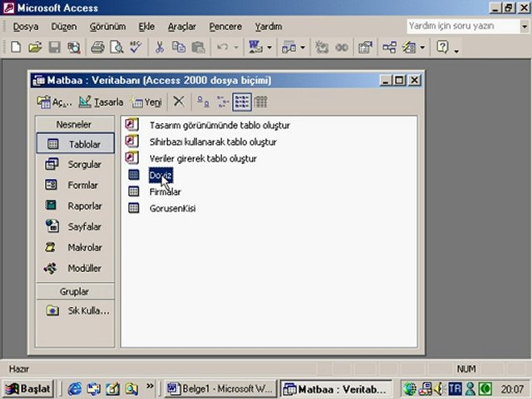Open Print Preview with the magnifier page icon
Image resolution: width=532 pixels, height=399 pixels.
(x=117, y=47)
